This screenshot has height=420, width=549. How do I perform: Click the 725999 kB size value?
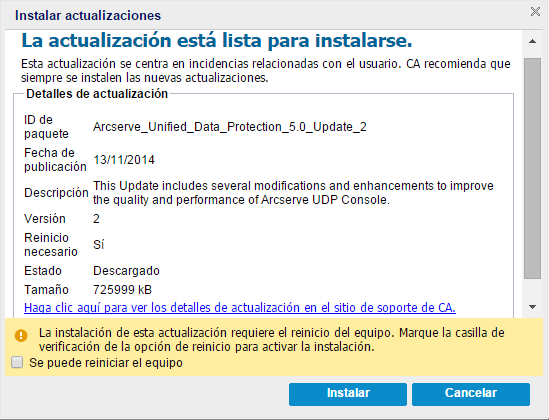pos(123,290)
